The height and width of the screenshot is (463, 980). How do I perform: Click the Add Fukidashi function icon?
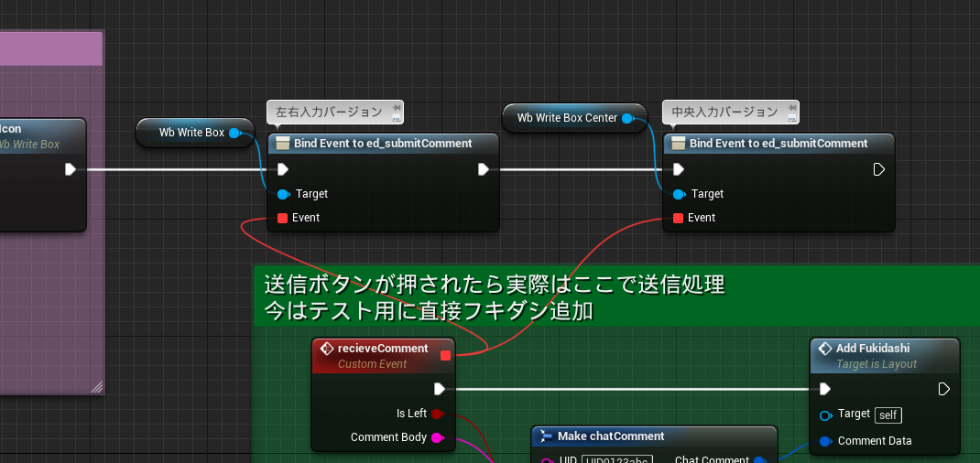click(825, 349)
